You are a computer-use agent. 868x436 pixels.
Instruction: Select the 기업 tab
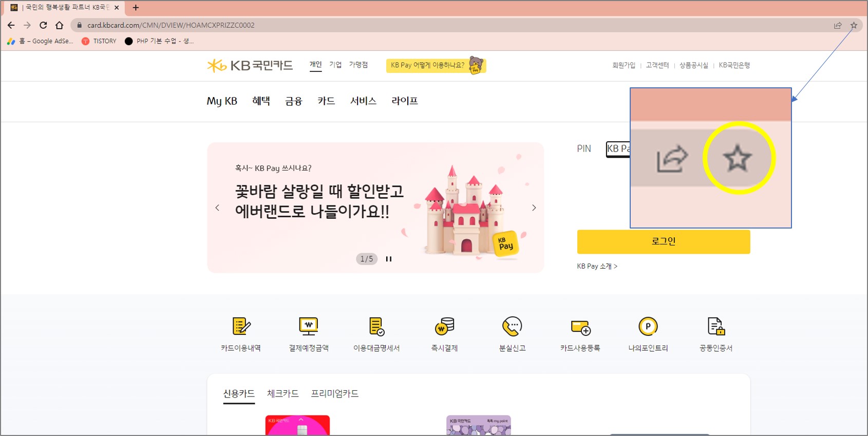[x=335, y=65]
